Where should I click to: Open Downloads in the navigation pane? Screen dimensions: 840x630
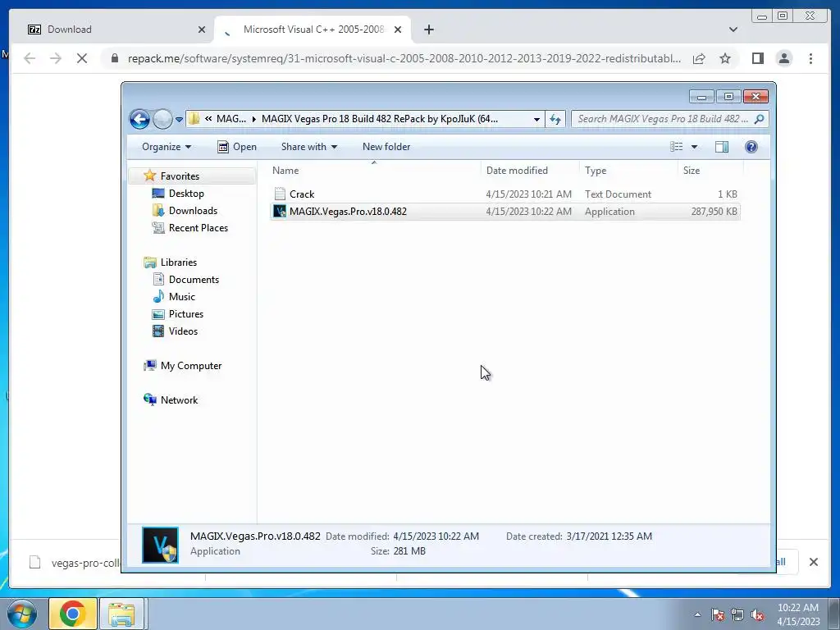coord(193,211)
